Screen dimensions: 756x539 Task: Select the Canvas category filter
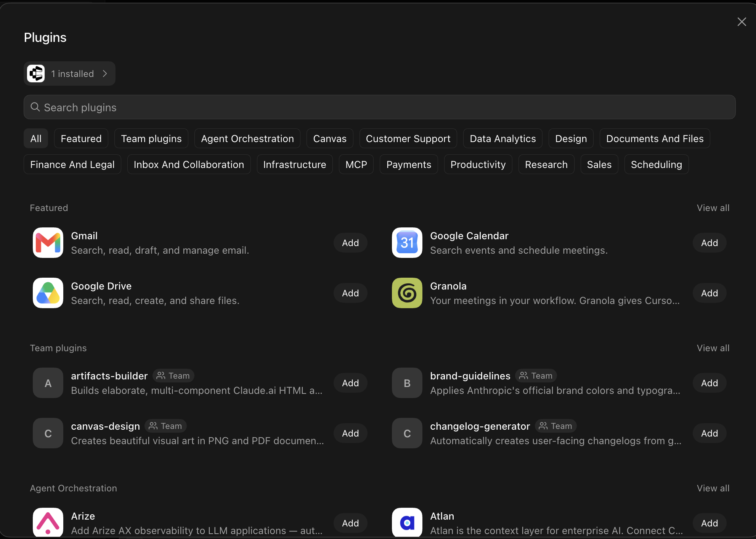point(330,138)
